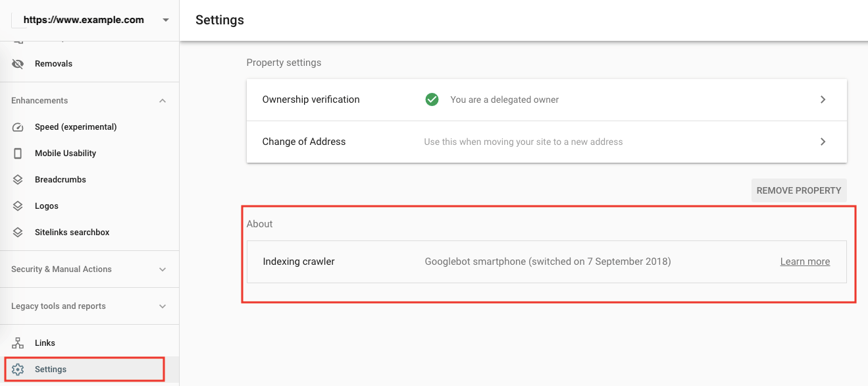The image size is (868, 386).
Task: Open Mobile Usability report
Action: tap(89, 153)
